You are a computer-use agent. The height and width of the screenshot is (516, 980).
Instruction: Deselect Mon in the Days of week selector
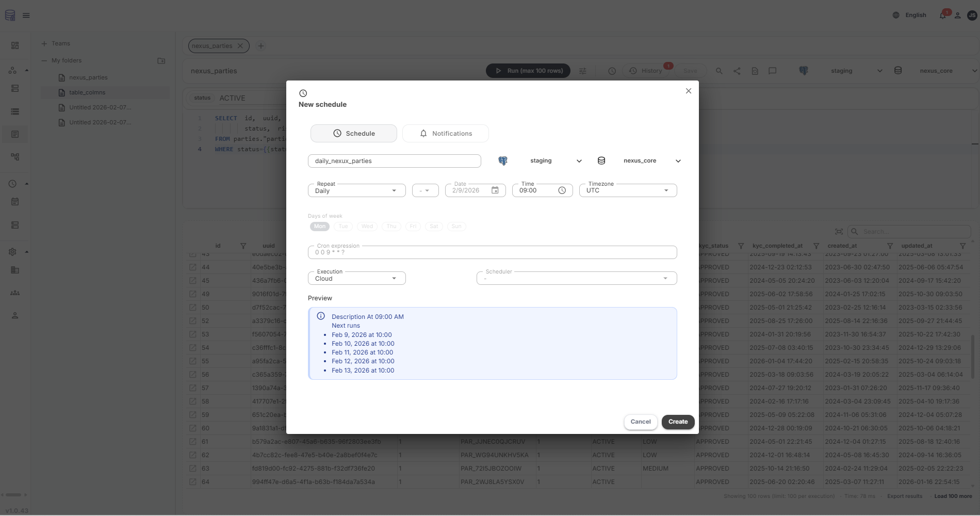coord(319,226)
